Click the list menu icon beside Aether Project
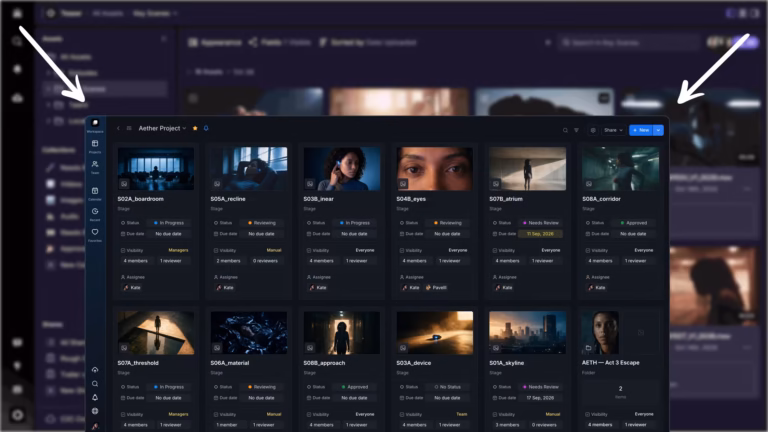The image size is (768, 432). tap(129, 128)
